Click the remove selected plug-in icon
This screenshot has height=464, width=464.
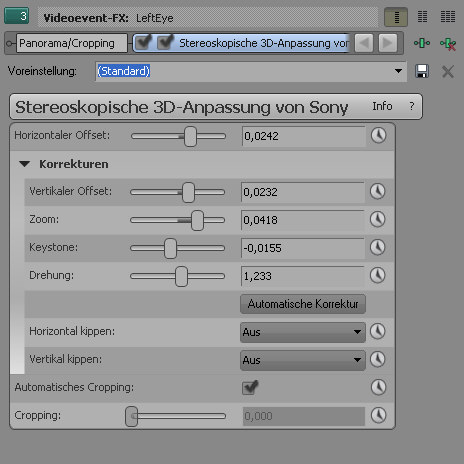(448, 43)
